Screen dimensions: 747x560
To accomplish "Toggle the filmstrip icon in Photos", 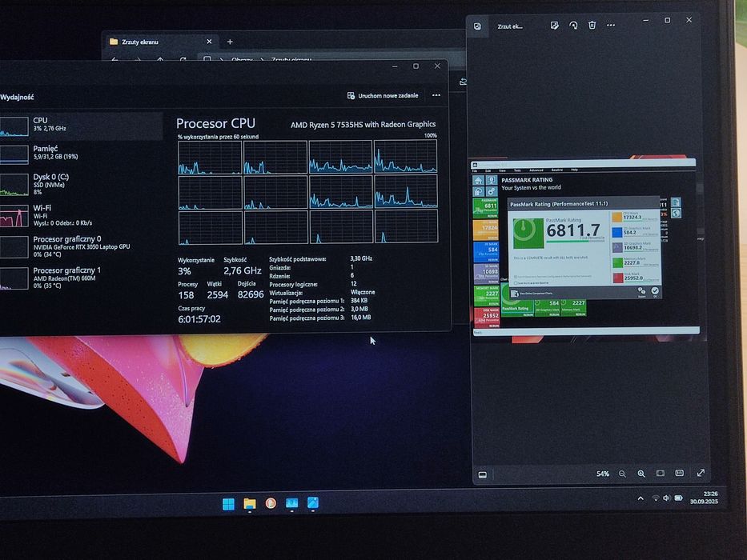I will pos(483,474).
